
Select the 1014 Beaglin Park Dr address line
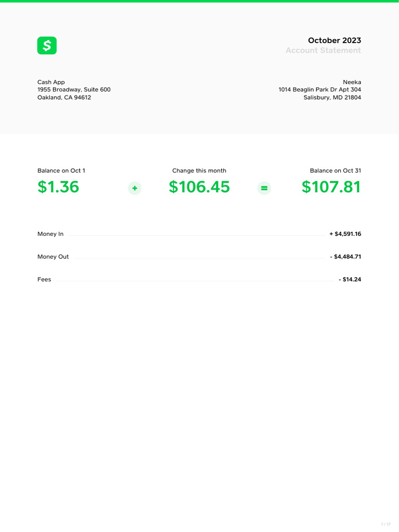pyautogui.click(x=320, y=90)
